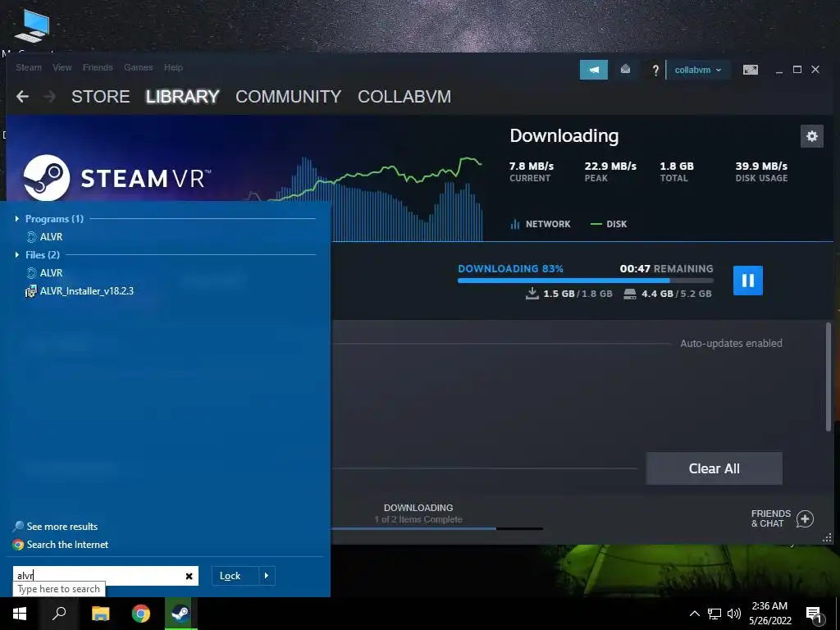Image resolution: width=840 pixels, height=630 pixels.
Task: Click Search the Internet link
Action: (x=61, y=545)
